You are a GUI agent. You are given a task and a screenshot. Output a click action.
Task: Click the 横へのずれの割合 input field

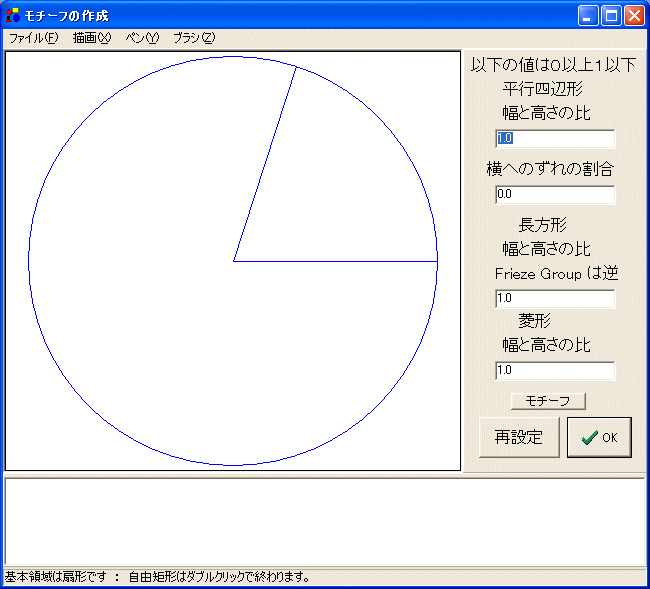[x=555, y=194]
